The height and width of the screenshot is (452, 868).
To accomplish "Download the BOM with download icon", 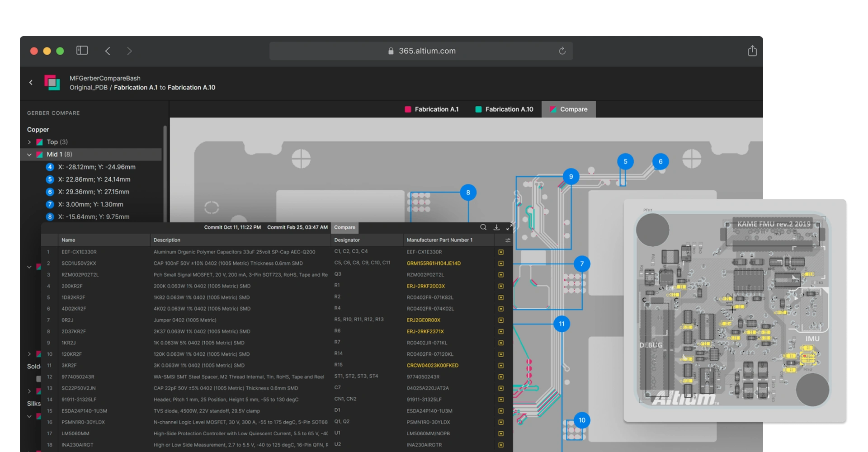I will click(x=496, y=227).
